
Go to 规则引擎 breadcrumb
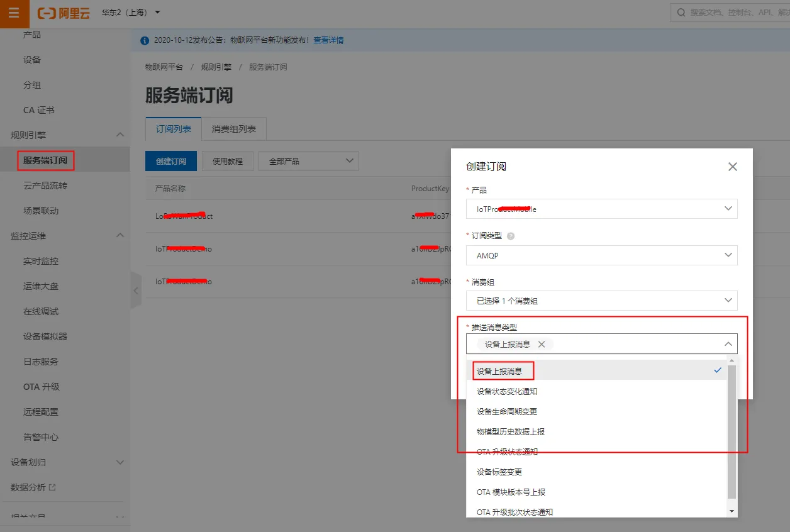pyautogui.click(x=216, y=67)
